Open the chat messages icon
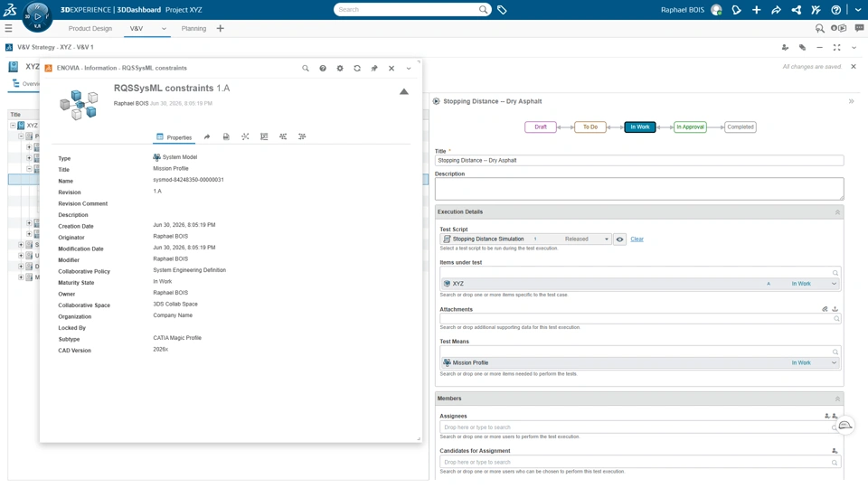 (859, 28)
